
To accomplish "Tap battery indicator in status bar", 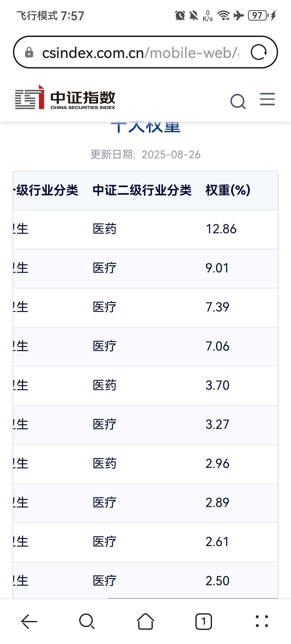I will coord(258,15).
